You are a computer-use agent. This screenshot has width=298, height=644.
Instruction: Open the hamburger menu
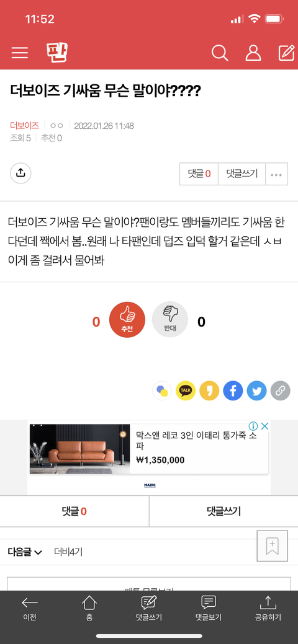coord(20,53)
